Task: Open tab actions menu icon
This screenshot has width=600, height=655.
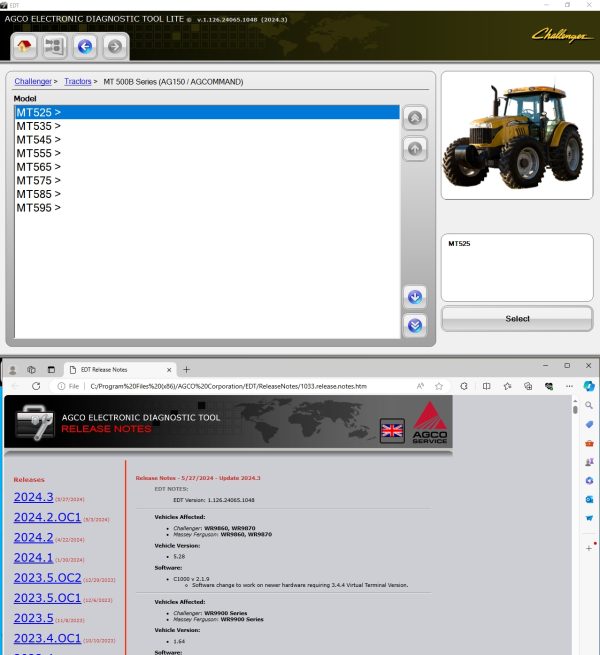Action: coord(51,370)
